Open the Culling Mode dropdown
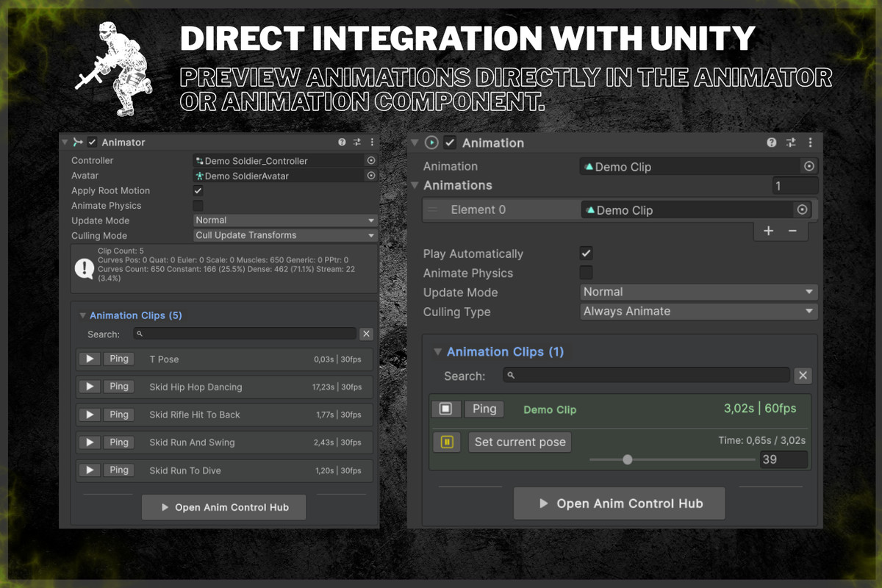882x588 pixels. (285, 235)
